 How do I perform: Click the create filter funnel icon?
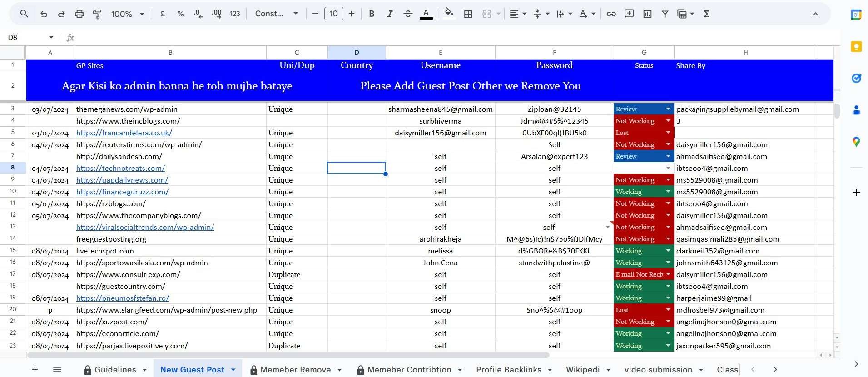[665, 14]
